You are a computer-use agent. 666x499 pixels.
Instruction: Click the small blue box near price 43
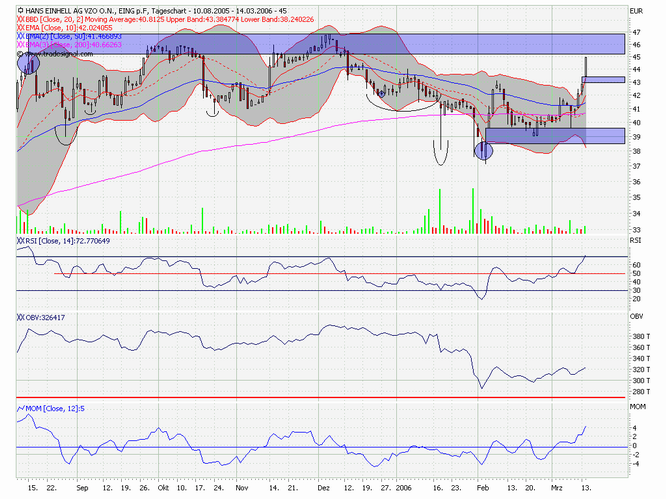(603, 79)
